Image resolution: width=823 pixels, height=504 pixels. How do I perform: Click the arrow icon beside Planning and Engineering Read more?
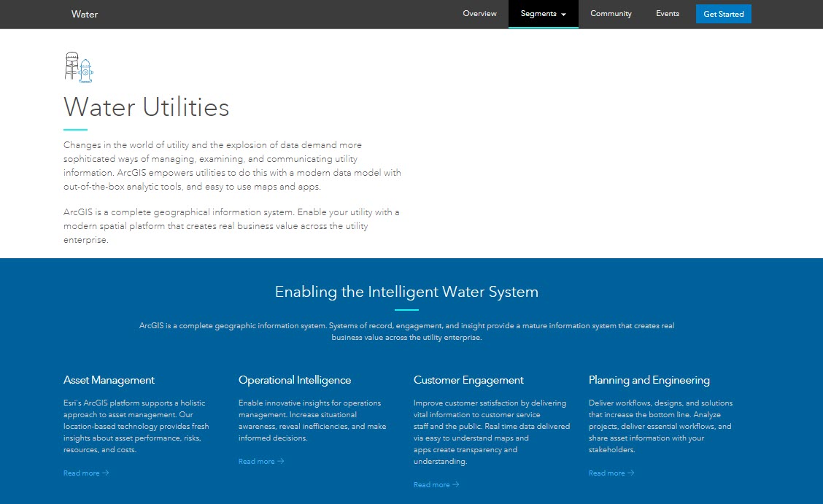(x=632, y=473)
